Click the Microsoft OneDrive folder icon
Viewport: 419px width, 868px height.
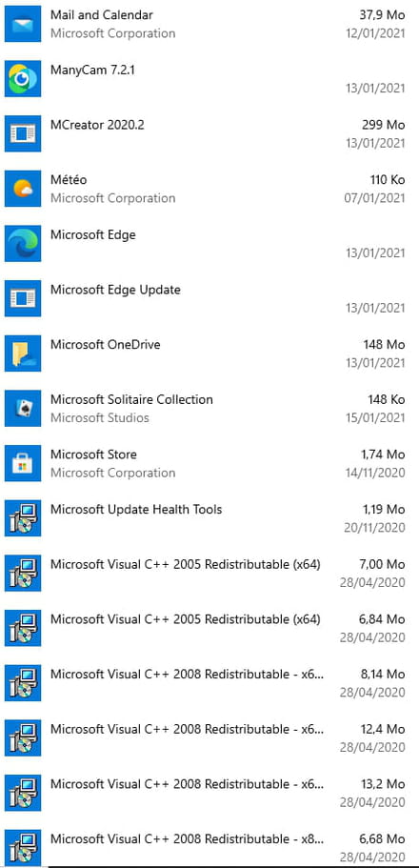(x=23, y=353)
